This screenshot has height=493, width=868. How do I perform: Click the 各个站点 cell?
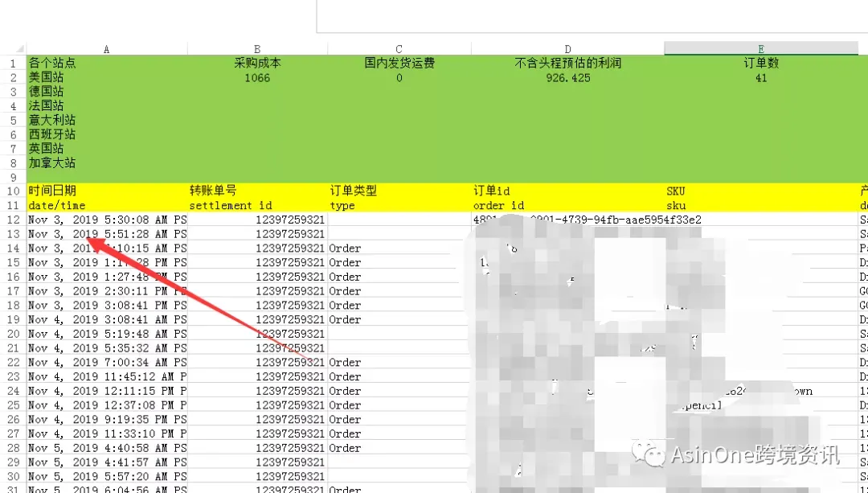point(107,64)
